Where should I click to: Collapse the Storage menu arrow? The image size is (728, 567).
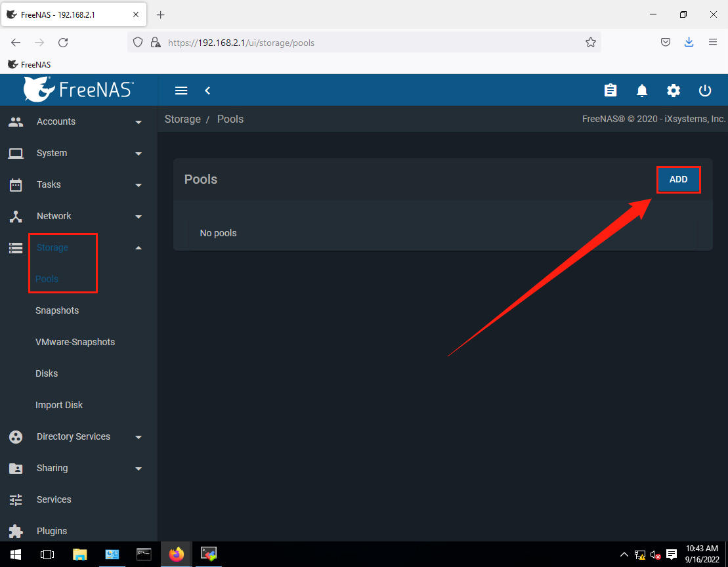[x=139, y=248]
